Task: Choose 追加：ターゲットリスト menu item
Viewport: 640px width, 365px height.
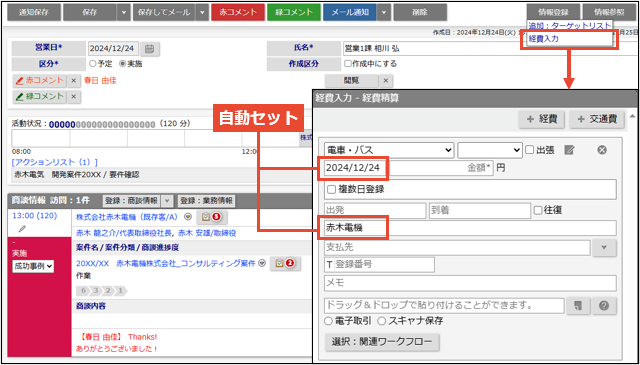Action: (x=570, y=25)
